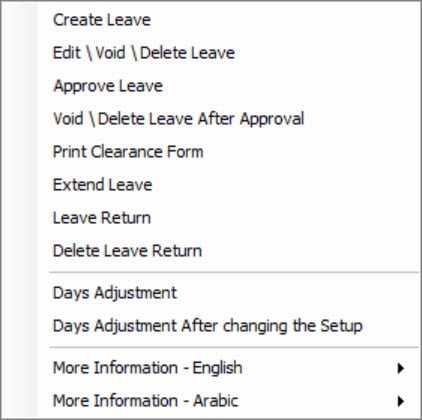Select Create Leave from the menu
Image resolution: width=422 pixels, height=420 pixels.
228,20
